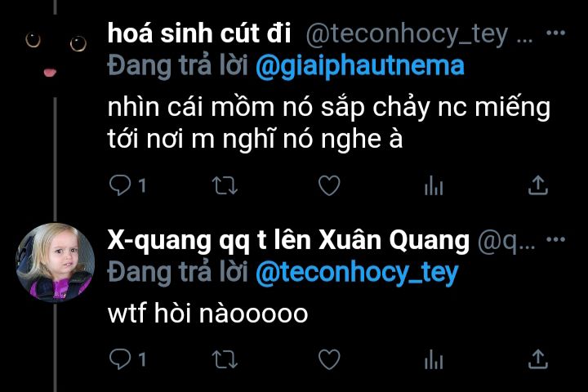Viewport: 588px width, 392px height.
Task: Like the tweet about chảy nc miếng
Action: tap(329, 185)
